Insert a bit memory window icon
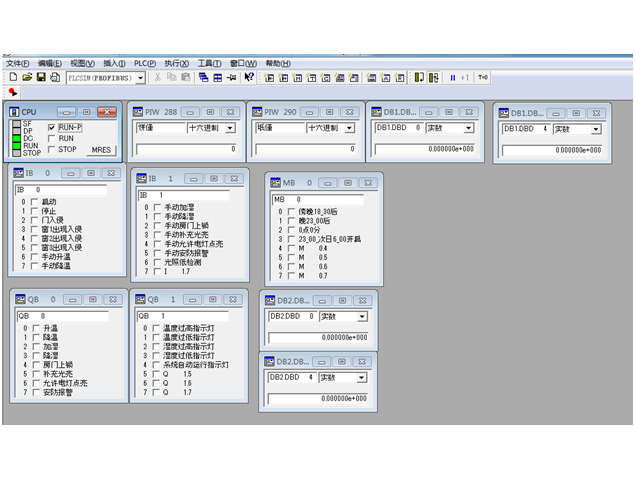The width and height of the screenshot is (635, 489). coord(297,77)
